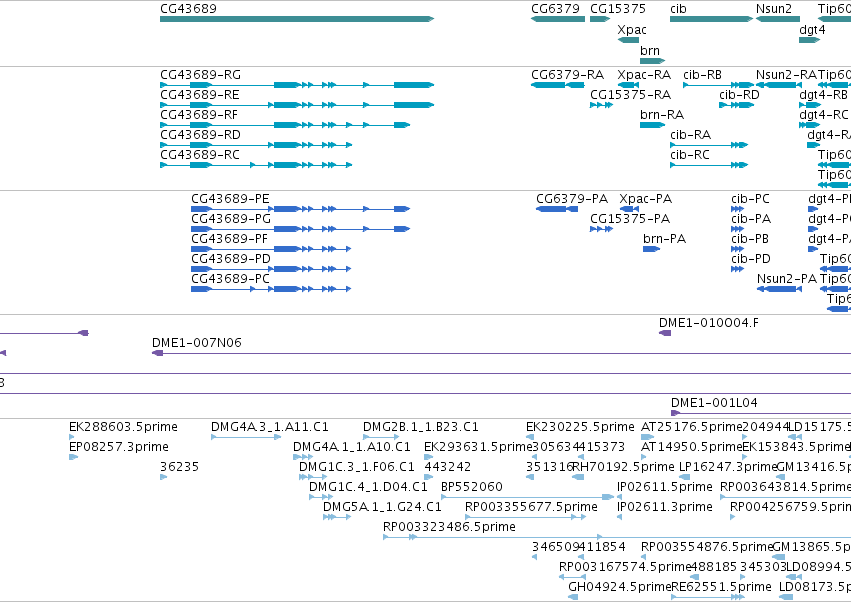Click feature 36235
Screen dimensions: 851x602
[x=164, y=477]
